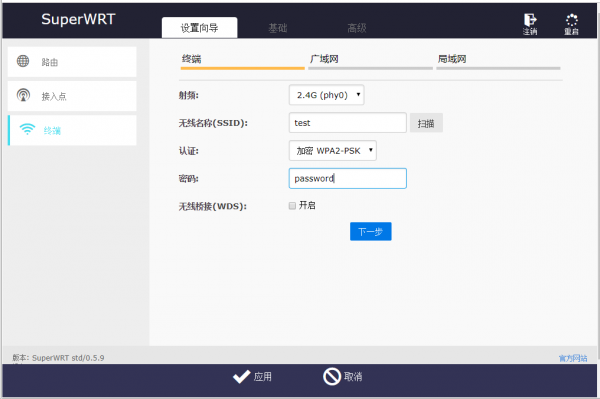Click the SuperWRT logo
Image resolution: width=600 pixels, height=399 pixels.
pos(78,19)
